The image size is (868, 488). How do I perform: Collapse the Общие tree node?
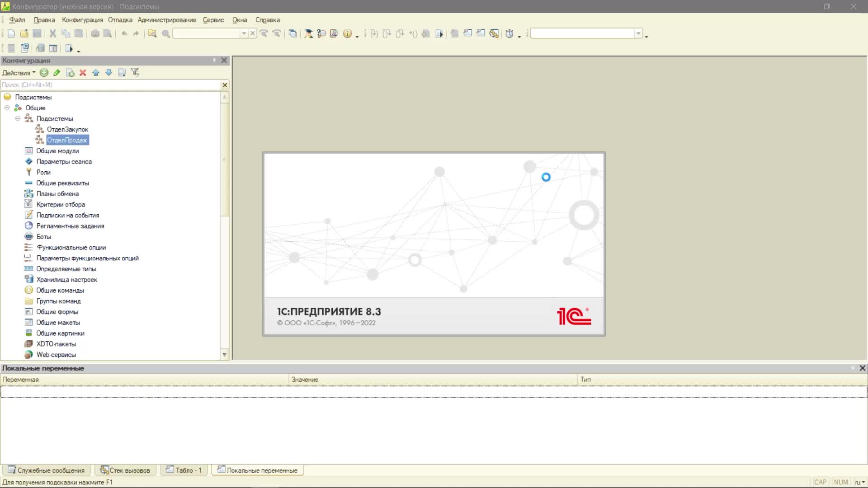pyautogui.click(x=7, y=108)
